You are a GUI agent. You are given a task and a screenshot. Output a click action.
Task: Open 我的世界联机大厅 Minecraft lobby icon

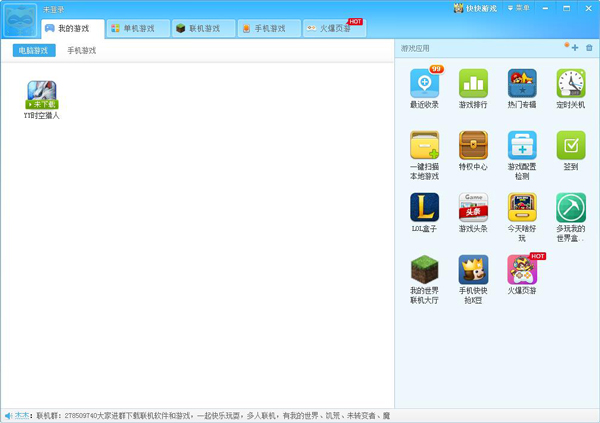click(x=424, y=270)
